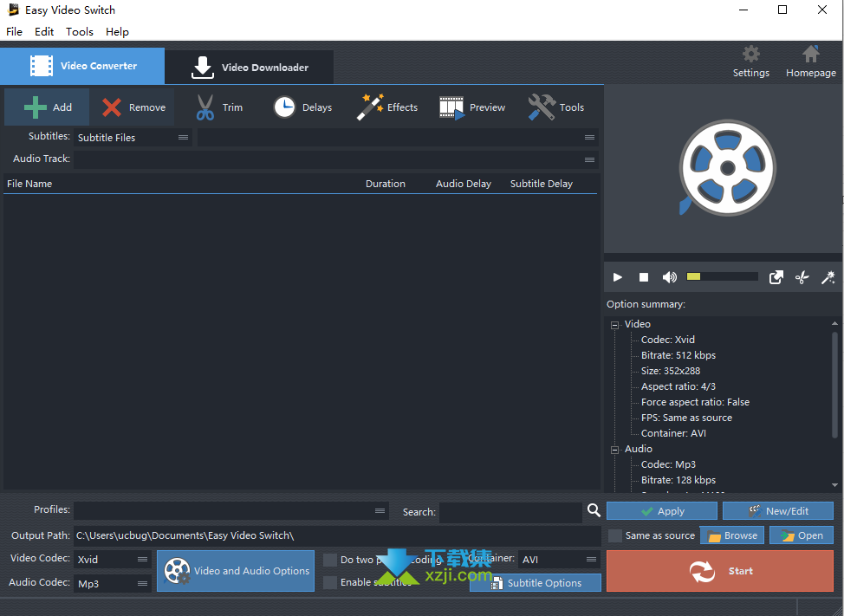The width and height of the screenshot is (844, 616).
Task: Click the scissors trim icon under preview
Action: 802,277
